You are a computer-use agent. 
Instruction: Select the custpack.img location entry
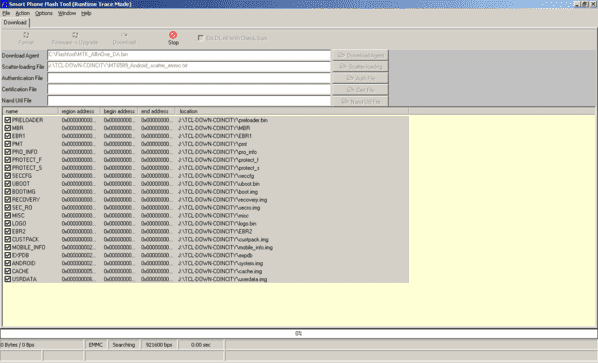[x=223, y=239]
